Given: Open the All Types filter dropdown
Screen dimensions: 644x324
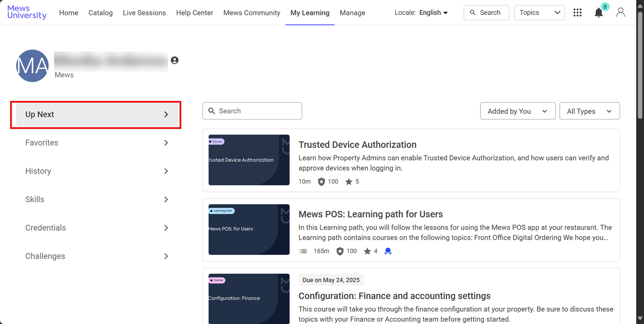Looking at the screenshot, I should [x=589, y=111].
